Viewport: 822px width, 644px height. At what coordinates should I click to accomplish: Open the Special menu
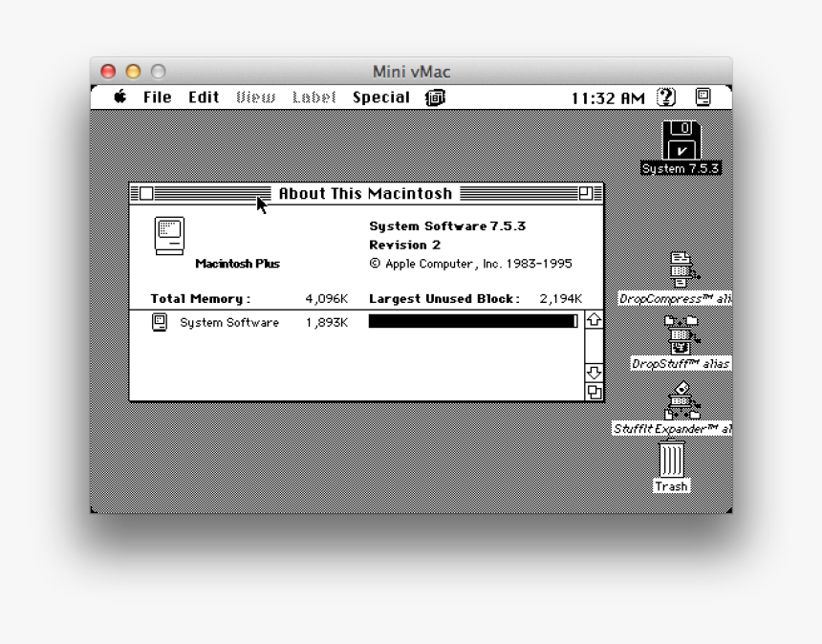tap(381, 97)
